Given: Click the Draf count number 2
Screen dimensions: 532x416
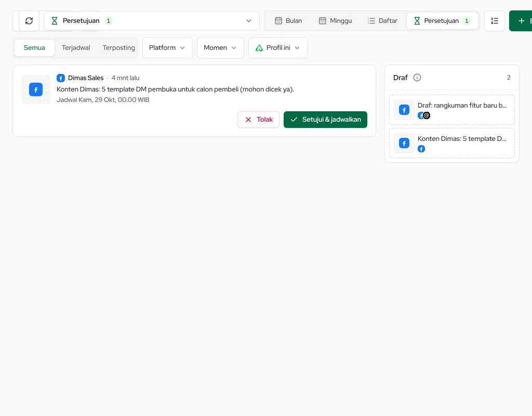Looking at the screenshot, I should tap(509, 78).
